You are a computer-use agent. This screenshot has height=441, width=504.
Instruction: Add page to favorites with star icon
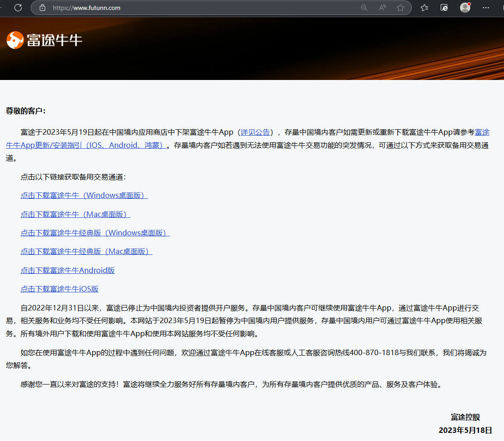coord(400,8)
